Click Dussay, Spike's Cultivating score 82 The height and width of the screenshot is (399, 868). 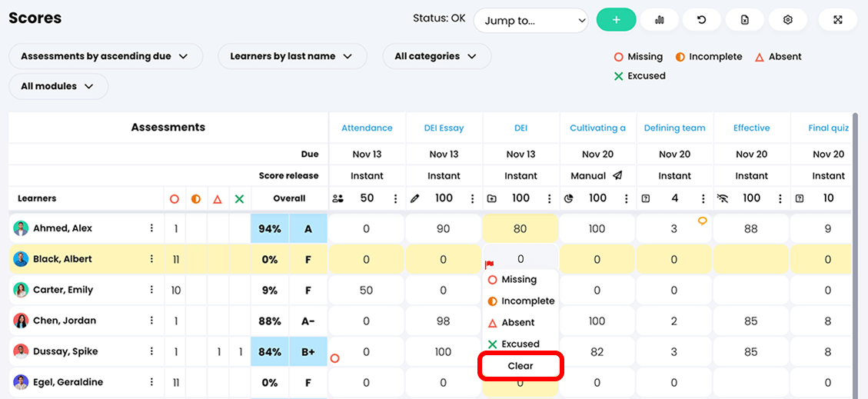(597, 352)
